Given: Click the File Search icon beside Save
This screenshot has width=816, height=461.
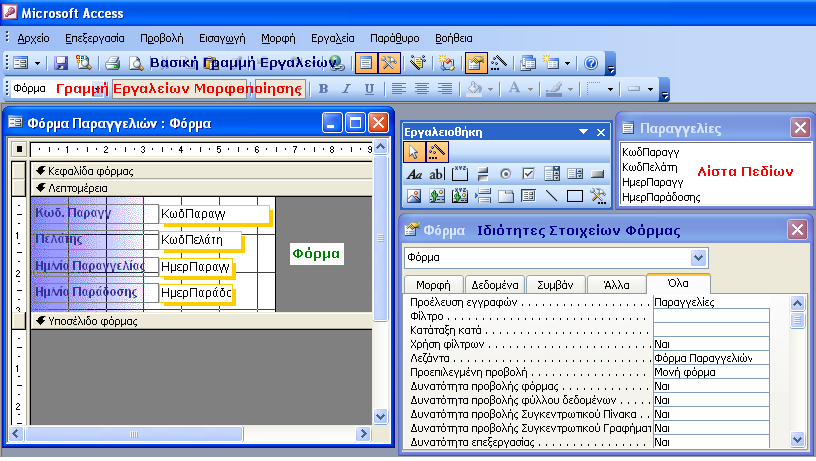Looking at the screenshot, I should point(83,63).
